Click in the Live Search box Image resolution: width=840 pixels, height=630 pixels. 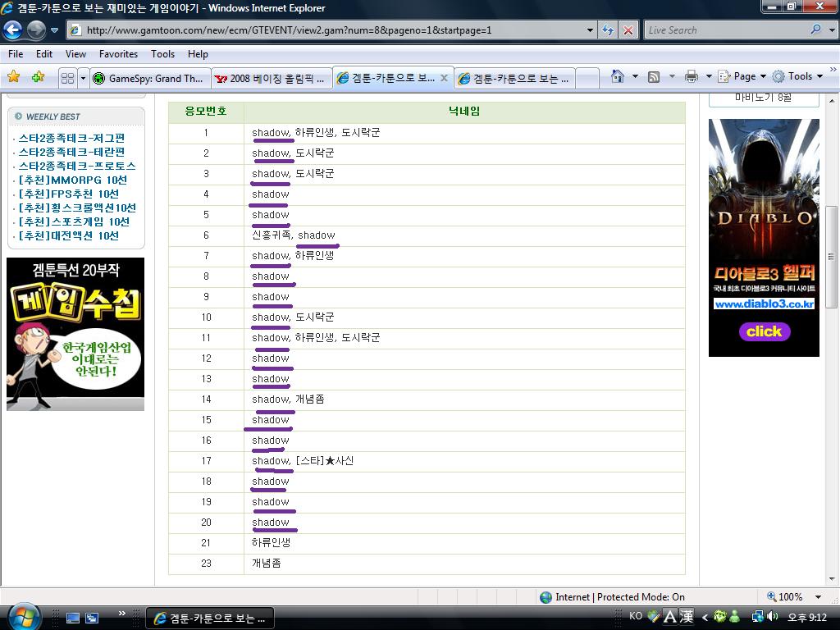[724, 30]
